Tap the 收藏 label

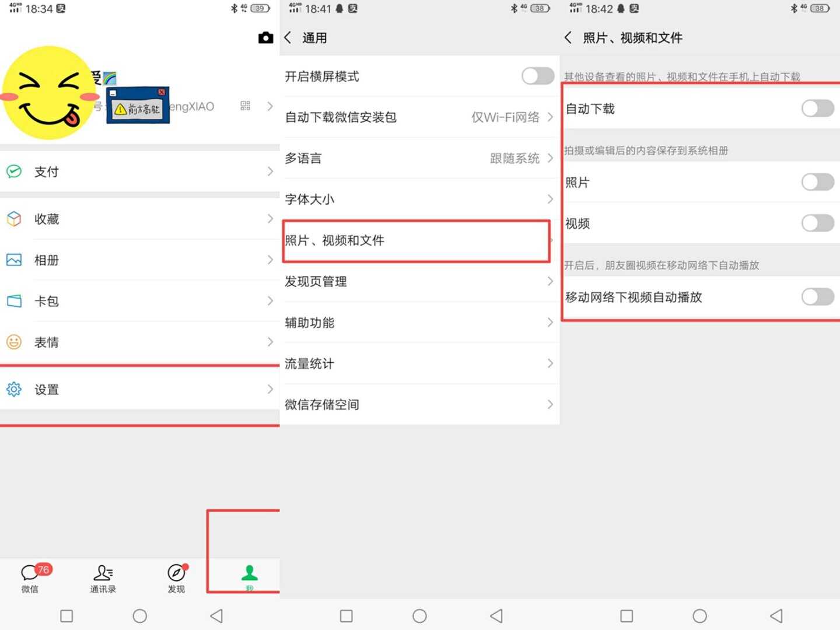pyautogui.click(x=47, y=219)
